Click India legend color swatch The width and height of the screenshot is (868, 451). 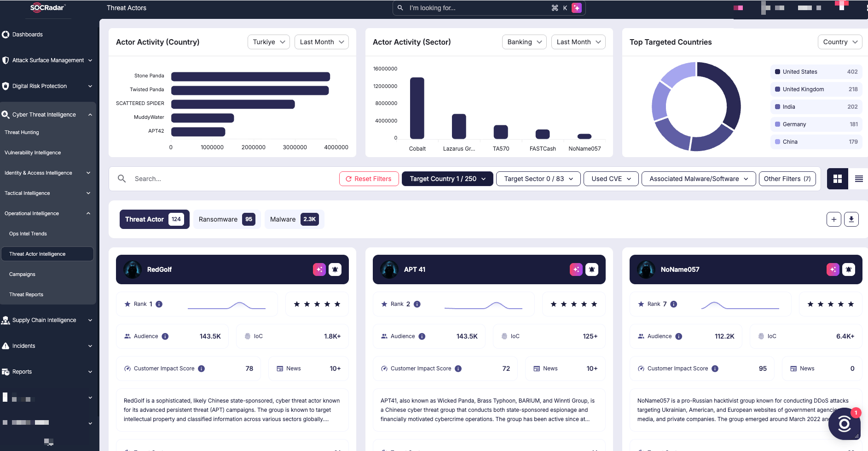tap(778, 107)
